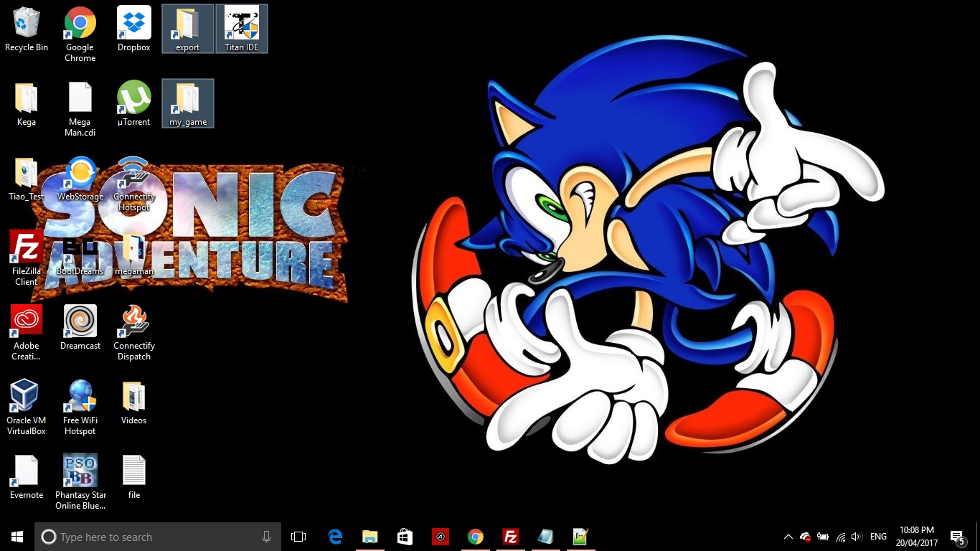Select the Adobe Creative Cloud shortcut
This screenshot has width=980, height=551.
coord(27,332)
